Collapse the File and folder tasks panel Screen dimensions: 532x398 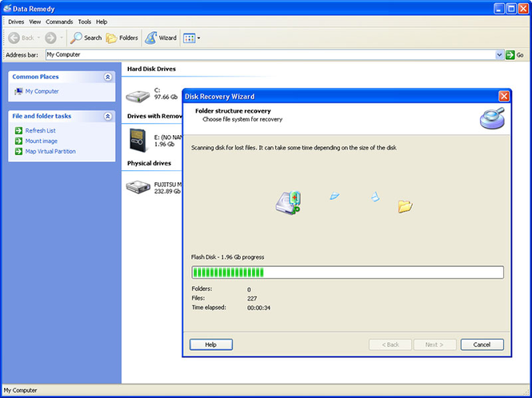click(107, 116)
